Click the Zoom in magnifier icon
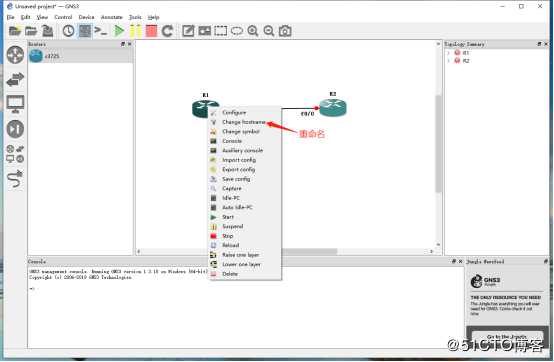Screen dimensions: 554x362 (253, 31)
